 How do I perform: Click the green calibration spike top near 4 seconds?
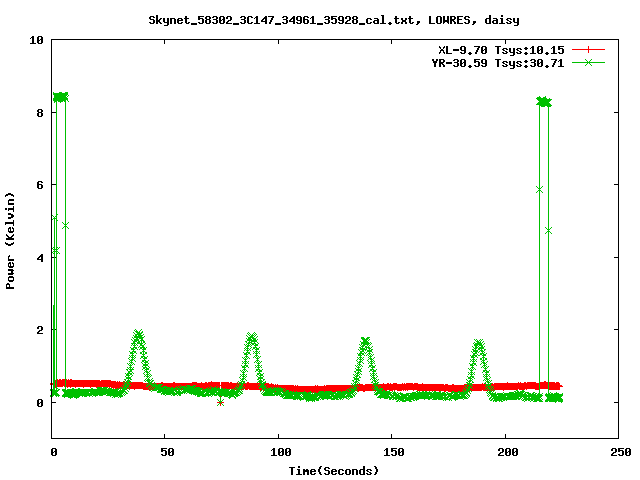coord(61,97)
